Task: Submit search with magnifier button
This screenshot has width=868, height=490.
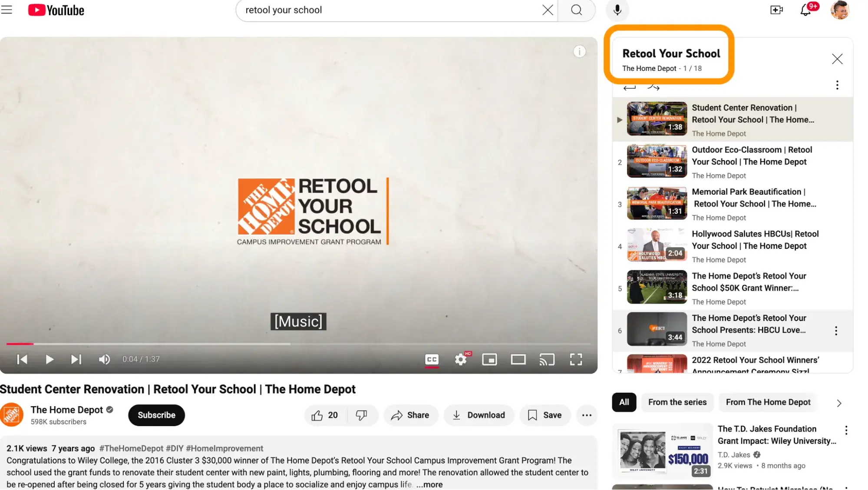Action: click(x=576, y=10)
